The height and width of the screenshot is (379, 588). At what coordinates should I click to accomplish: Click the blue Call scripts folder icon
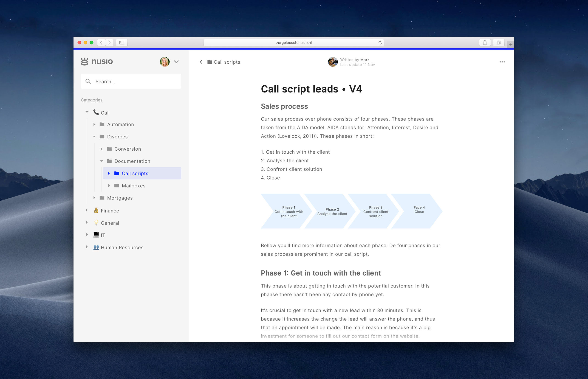click(117, 174)
